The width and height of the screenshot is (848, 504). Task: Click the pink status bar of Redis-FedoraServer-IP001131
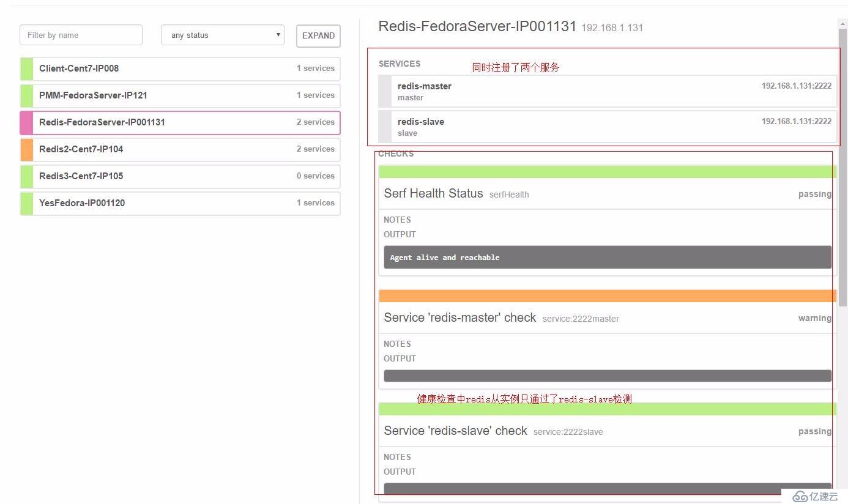26,122
